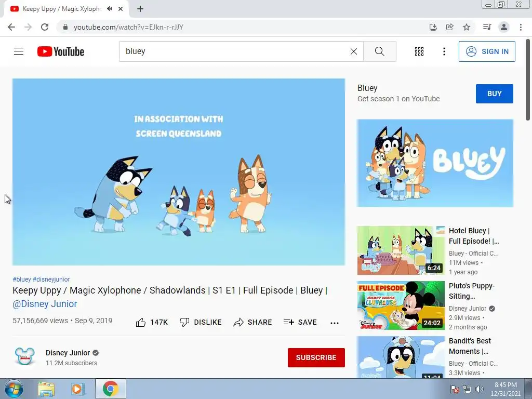The height and width of the screenshot is (399, 532).
Task: Open more actions ellipsis under video
Action: (335, 323)
